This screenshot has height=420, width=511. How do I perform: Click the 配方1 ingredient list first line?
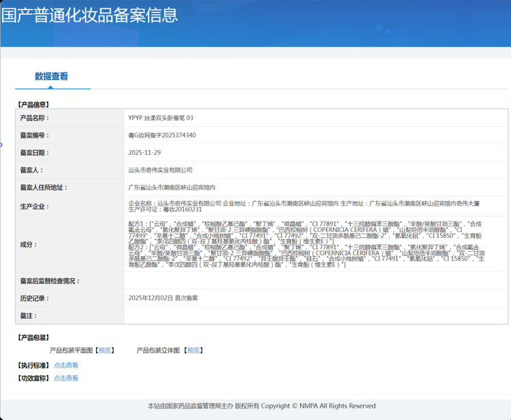click(305, 224)
